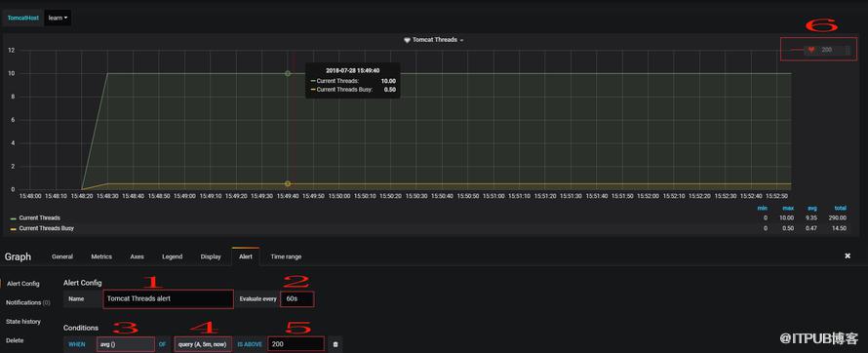Image resolution: width=868 pixels, height=353 pixels.
Task: Open the TomcatHost variable dropdown showing learn
Action: (x=58, y=18)
